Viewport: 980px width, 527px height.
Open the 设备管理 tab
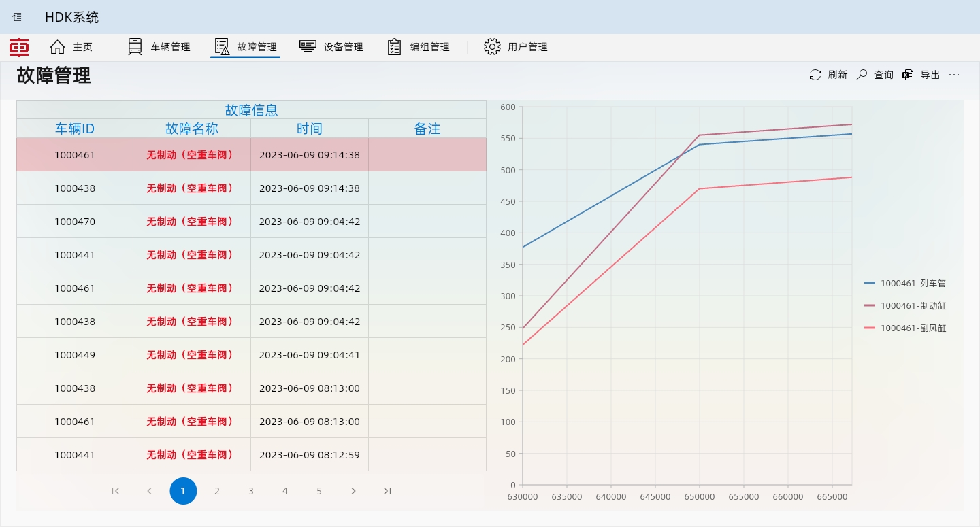pyautogui.click(x=331, y=47)
